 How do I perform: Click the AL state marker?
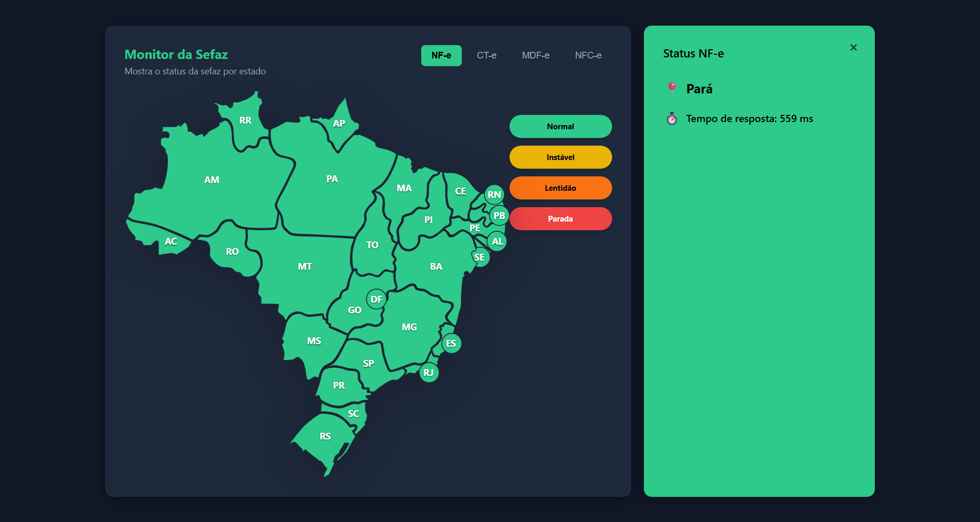pos(497,242)
